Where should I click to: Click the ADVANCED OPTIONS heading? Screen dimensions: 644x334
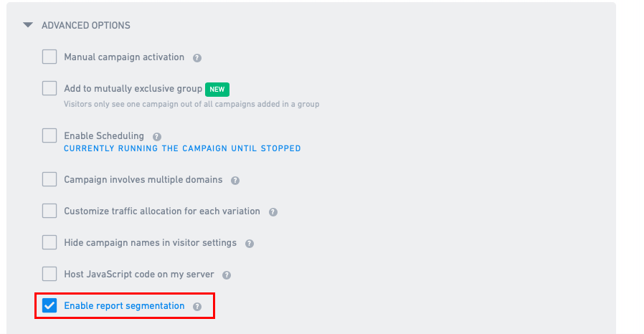point(86,25)
